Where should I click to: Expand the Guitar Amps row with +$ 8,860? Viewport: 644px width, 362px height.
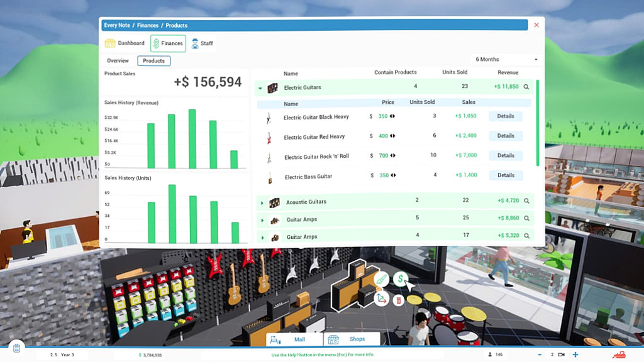pos(262,221)
